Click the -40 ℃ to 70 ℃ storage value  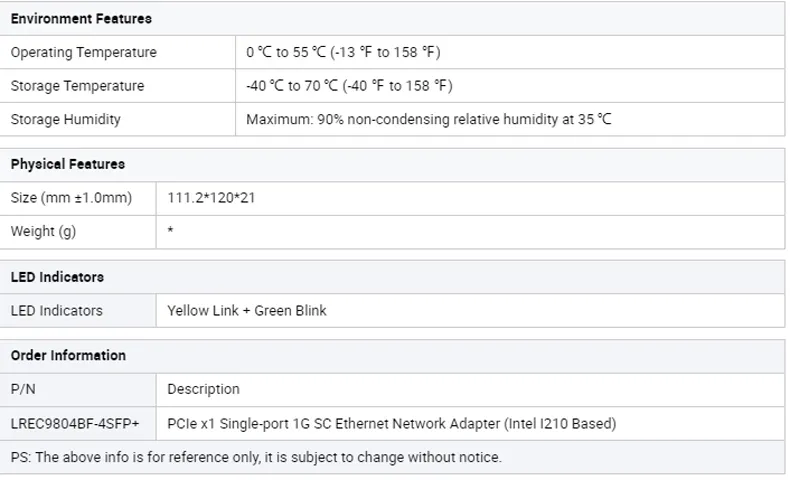[x=349, y=86]
